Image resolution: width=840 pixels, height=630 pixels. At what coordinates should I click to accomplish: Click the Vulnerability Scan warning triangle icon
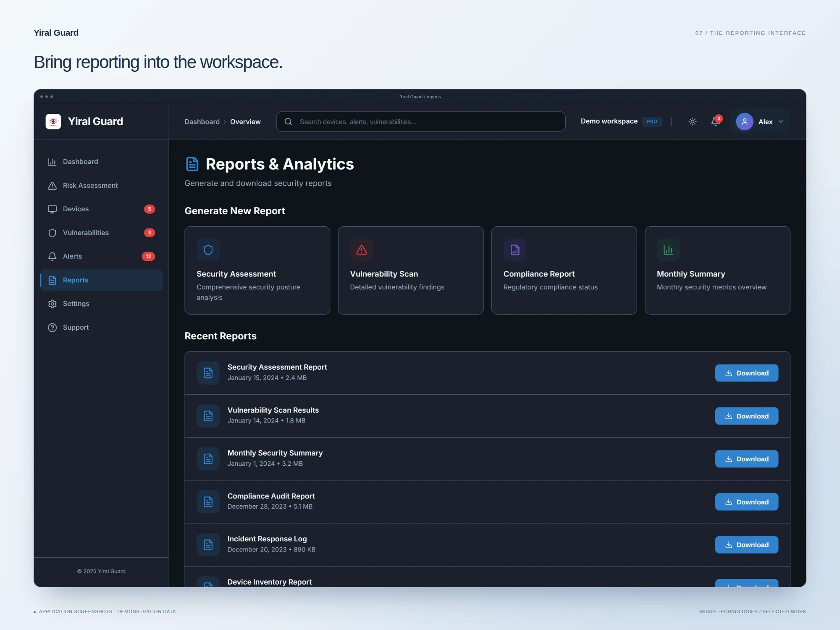point(361,250)
